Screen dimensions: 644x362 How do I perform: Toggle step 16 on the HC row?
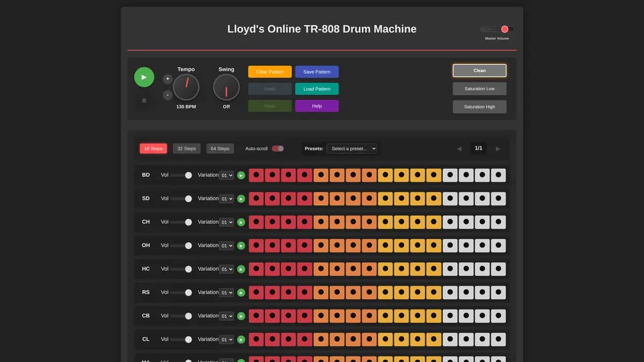click(499, 269)
